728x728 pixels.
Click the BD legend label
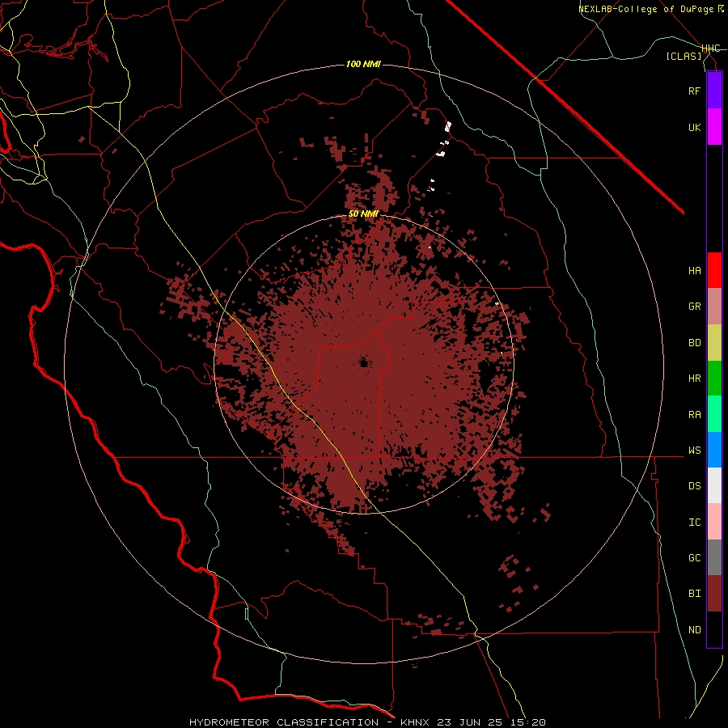coord(694,343)
